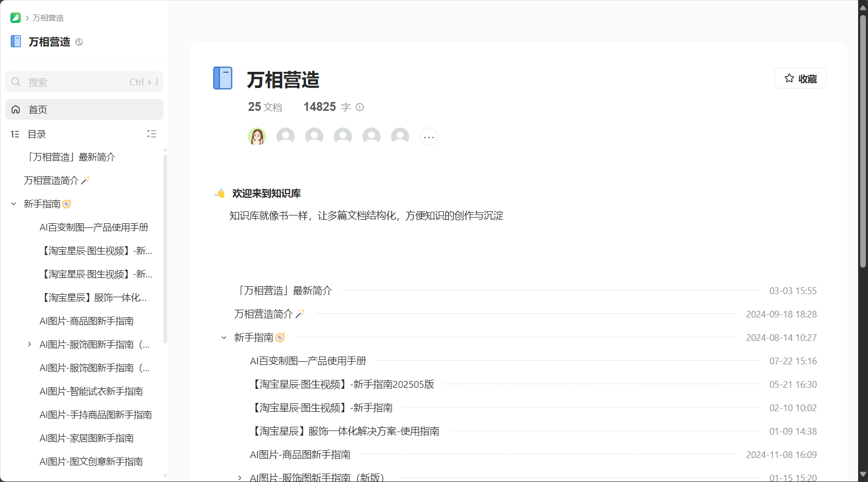Click the magnifier search icon

point(16,82)
